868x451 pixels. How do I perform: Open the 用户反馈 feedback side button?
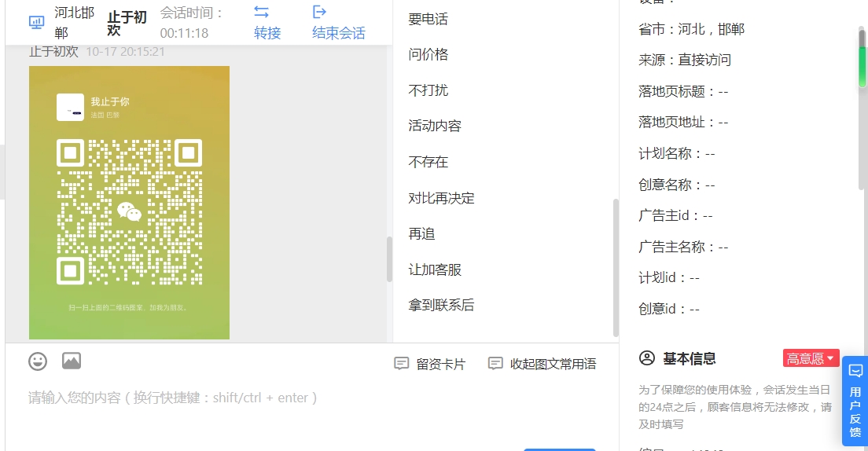click(855, 401)
